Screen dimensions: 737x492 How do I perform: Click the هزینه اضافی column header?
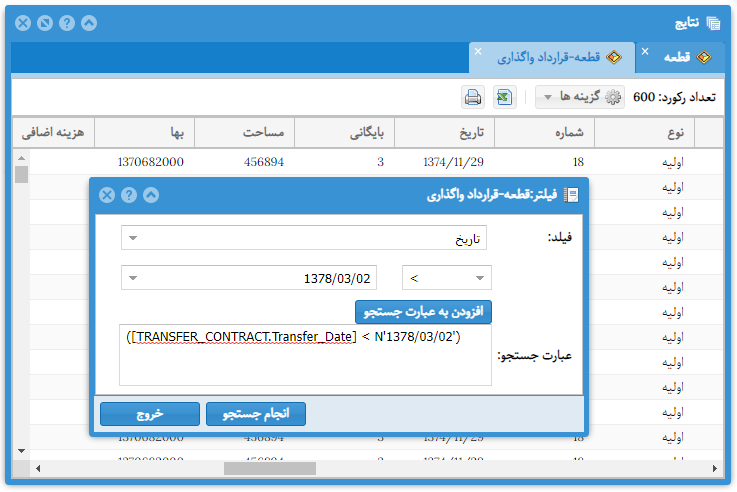pyautogui.click(x=53, y=133)
